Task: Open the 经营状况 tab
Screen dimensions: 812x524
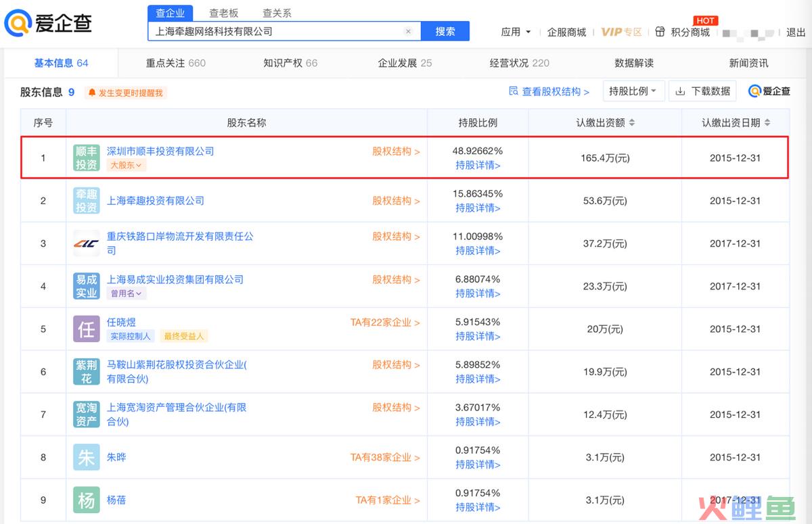Action: pos(520,63)
